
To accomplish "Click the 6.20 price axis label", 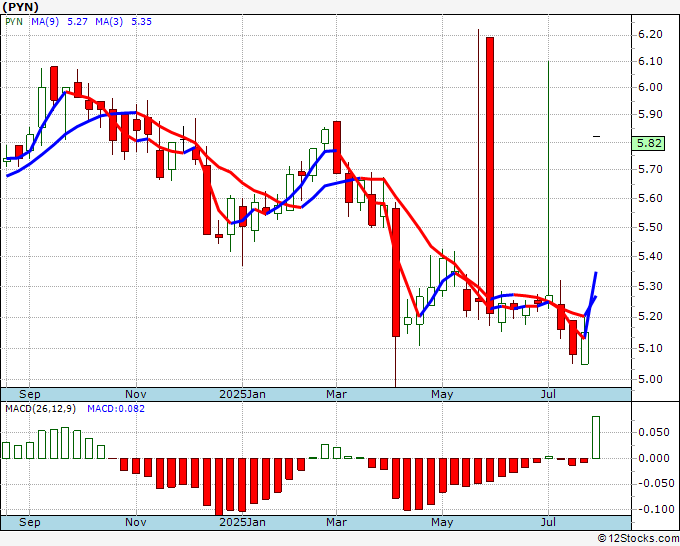I will 651,35.
